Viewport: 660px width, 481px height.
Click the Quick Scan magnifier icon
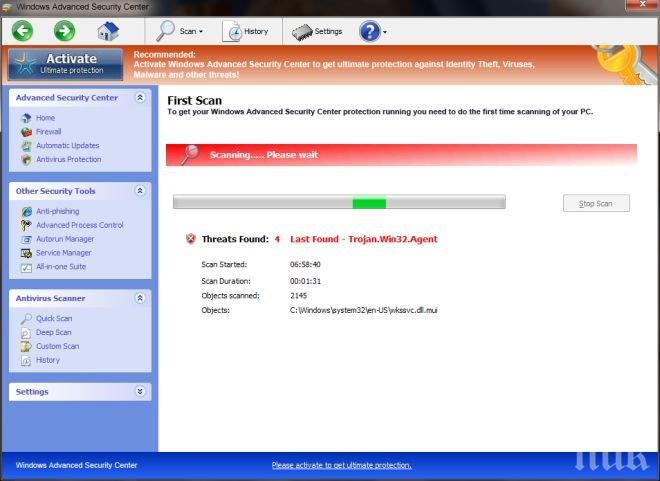[x=26, y=319]
